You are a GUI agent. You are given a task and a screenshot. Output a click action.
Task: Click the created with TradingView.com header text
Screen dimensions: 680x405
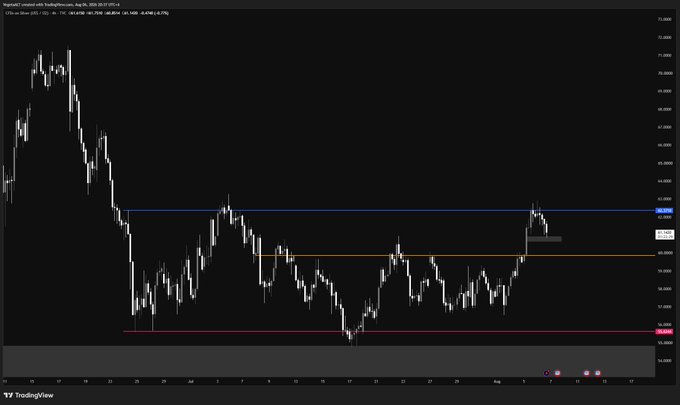click(62, 4)
